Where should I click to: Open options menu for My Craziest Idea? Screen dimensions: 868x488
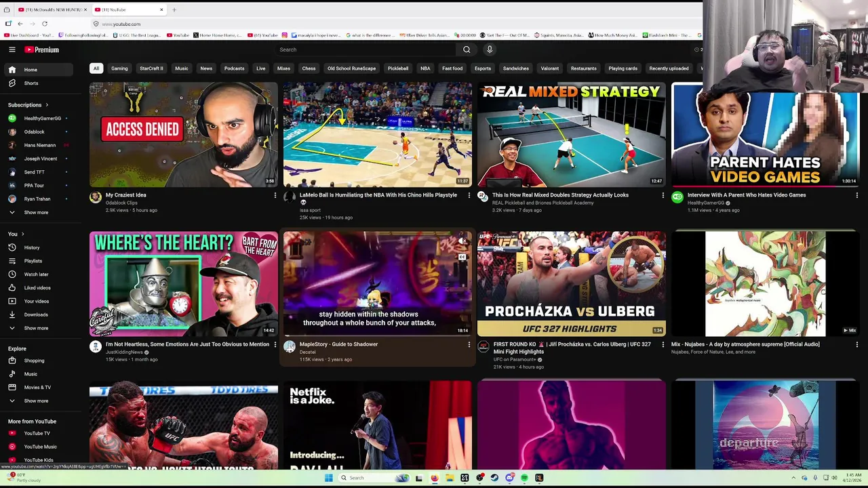[x=275, y=195]
